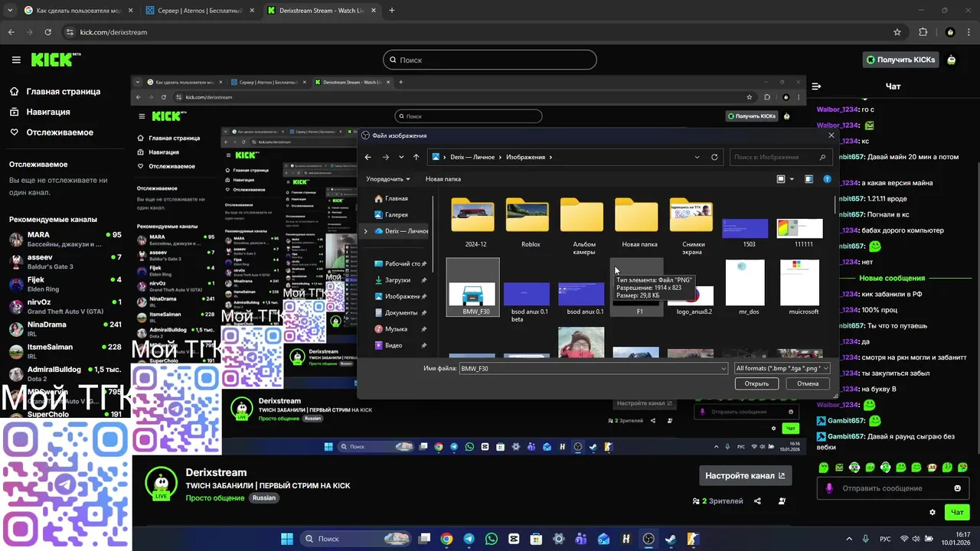
Task: Open the Kick sidebar hamburger menu
Action: pyautogui.click(x=16, y=60)
